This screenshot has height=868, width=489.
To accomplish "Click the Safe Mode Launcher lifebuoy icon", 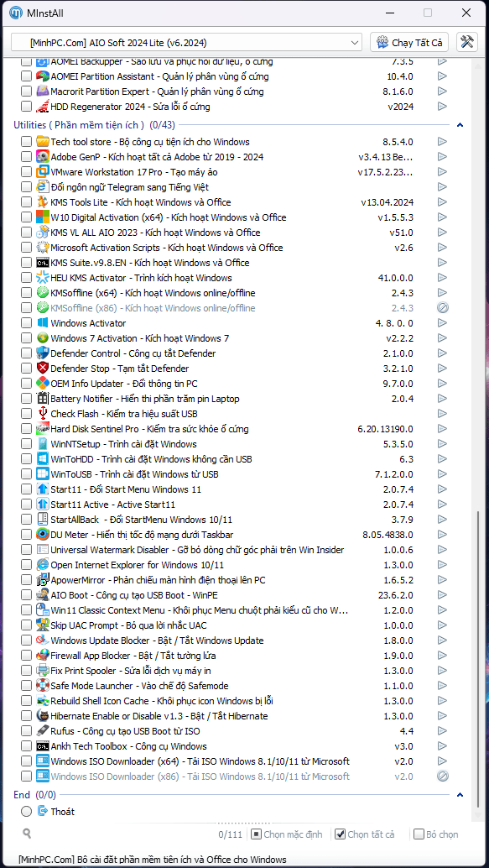I will click(43, 686).
